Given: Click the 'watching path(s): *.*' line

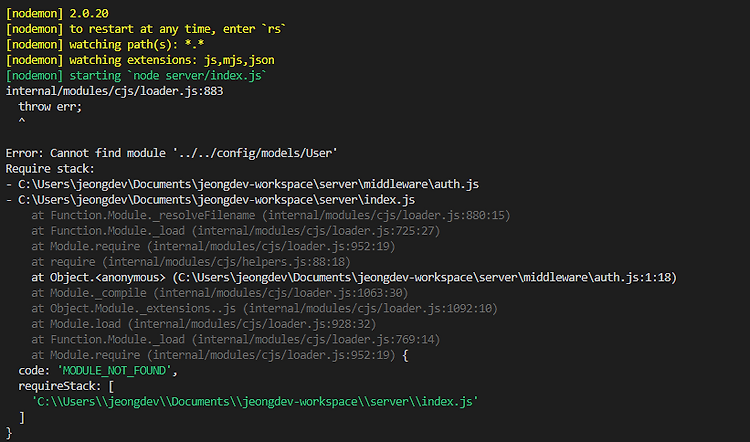Looking at the screenshot, I should tap(105, 44).
